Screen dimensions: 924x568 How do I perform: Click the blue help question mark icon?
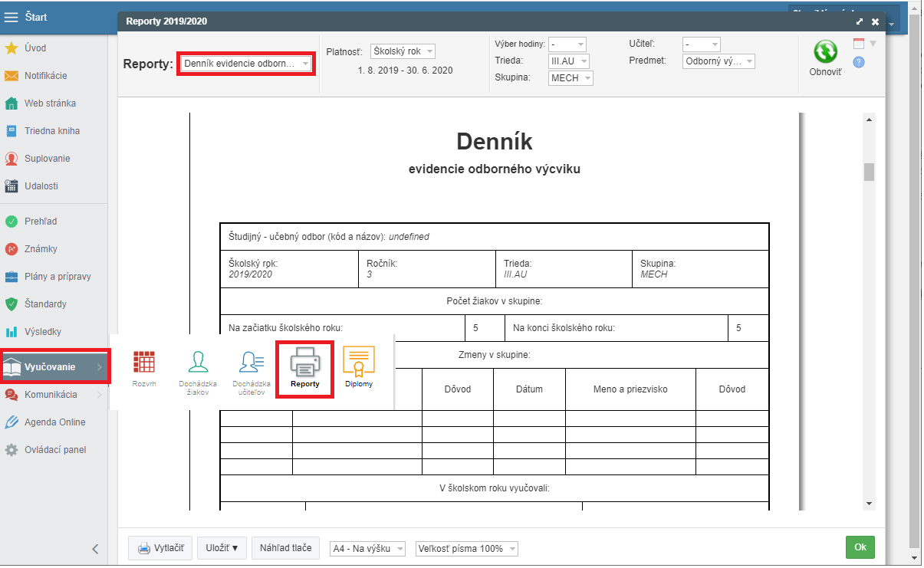(859, 62)
